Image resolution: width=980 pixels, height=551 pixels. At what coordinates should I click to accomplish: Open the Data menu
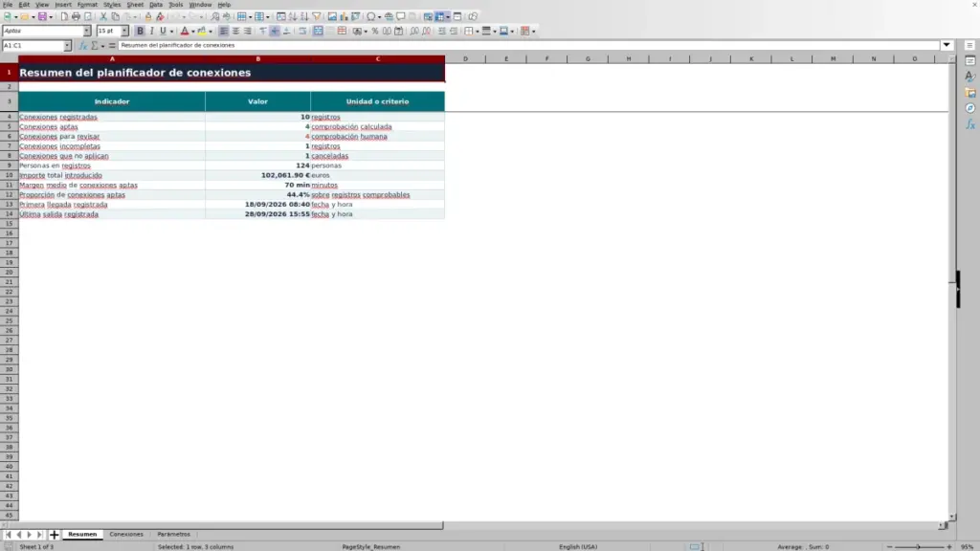[156, 5]
